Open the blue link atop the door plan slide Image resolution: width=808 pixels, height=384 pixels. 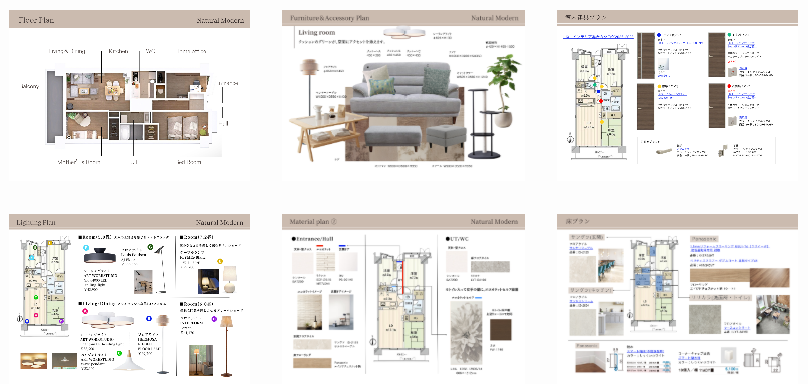point(598,37)
